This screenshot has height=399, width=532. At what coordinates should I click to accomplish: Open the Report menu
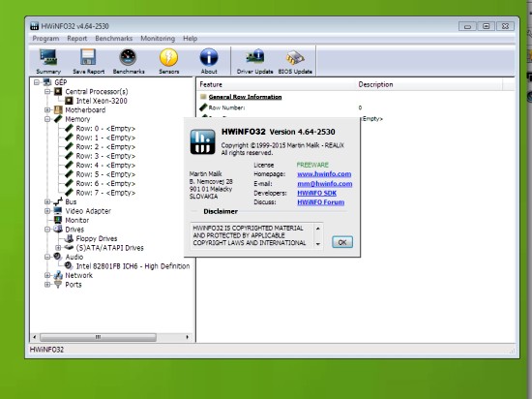pyautogui.click(x=77, y=39)
